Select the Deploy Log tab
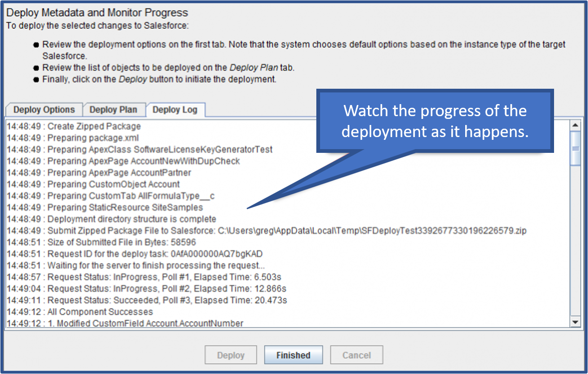588x374 pixels. click(175, 110)
